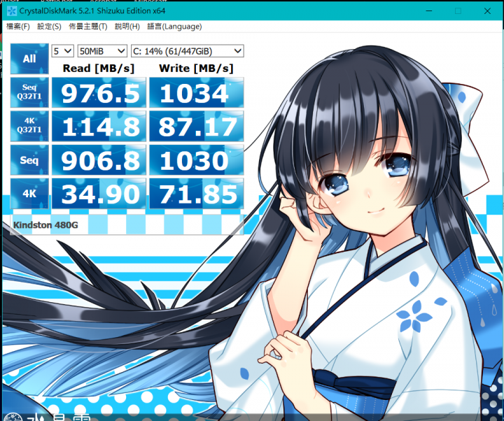504x421 pixels.
Task: Open the 說明(H) menu
Action: point(127,27)
